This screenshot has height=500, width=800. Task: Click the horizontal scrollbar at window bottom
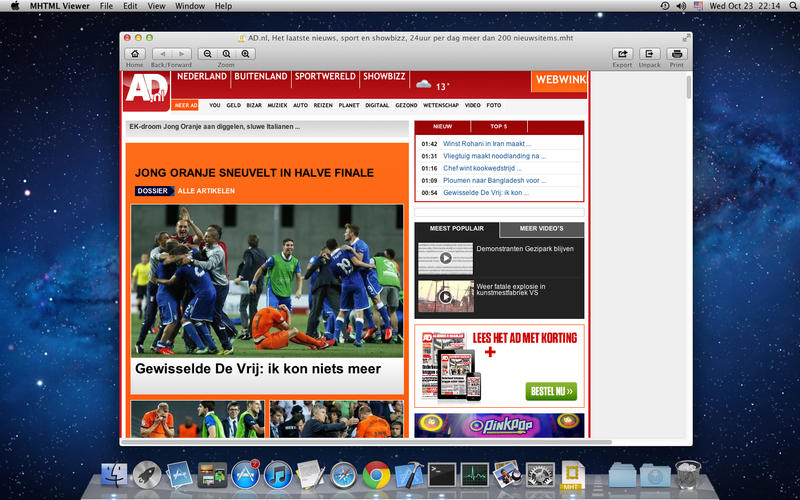[365, 442]
